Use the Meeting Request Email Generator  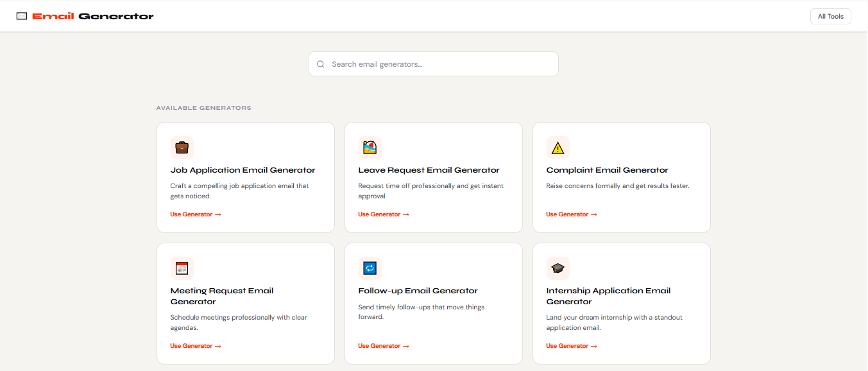coord(196,345)
